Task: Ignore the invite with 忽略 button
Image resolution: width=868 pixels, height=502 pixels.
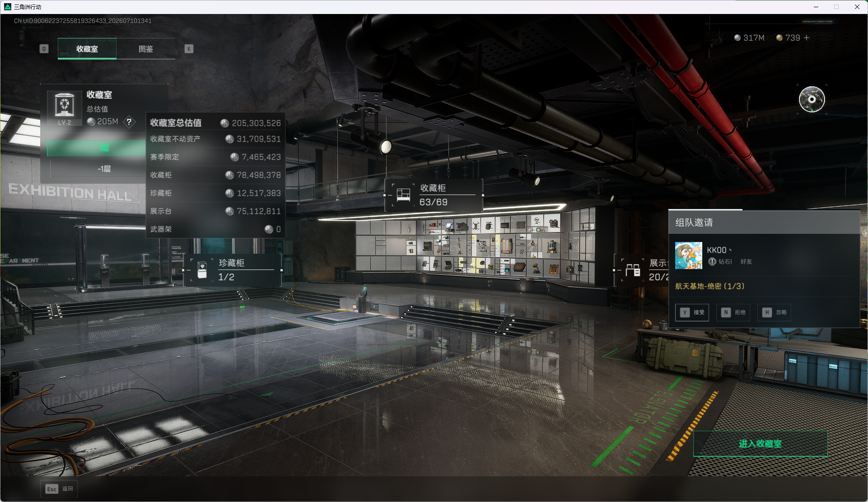Action: pyautogui.click(x=774, y=312)
